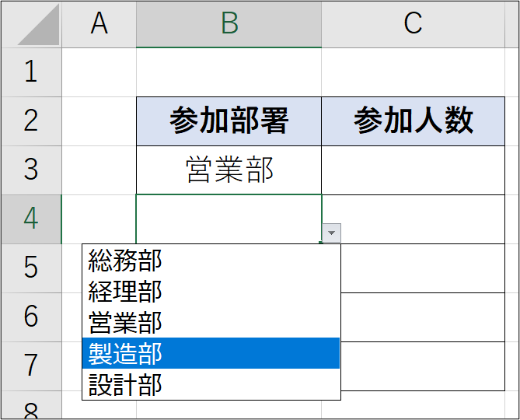The width and height of the screenshot is (520, 420).
Task: Click empty cell C3 under 参加人数
Action: click(x=414, y=170)
